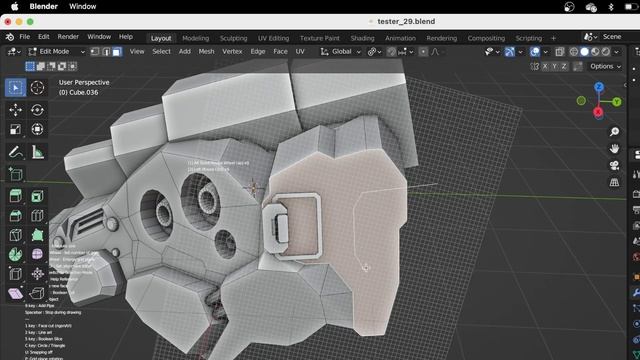This screenshot has height=360, width=640.
Task: Toggle show gizmos
Action: click(510, 52)
